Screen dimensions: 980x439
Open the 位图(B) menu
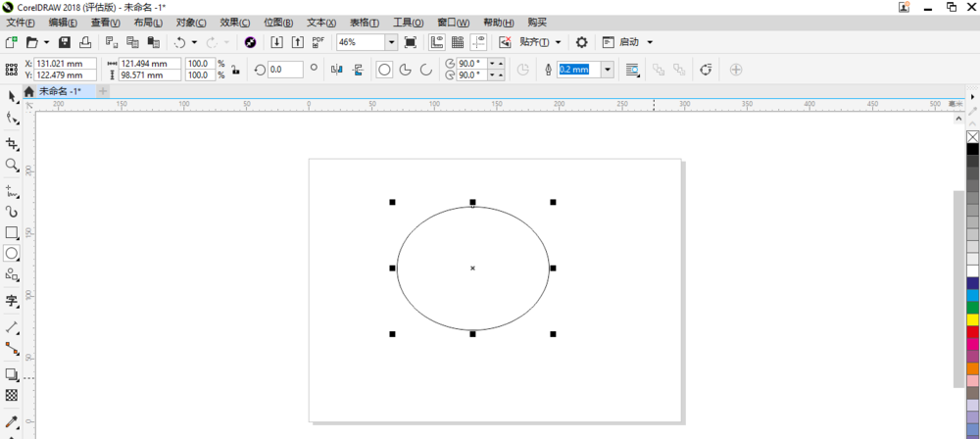[x=278, y=23]
